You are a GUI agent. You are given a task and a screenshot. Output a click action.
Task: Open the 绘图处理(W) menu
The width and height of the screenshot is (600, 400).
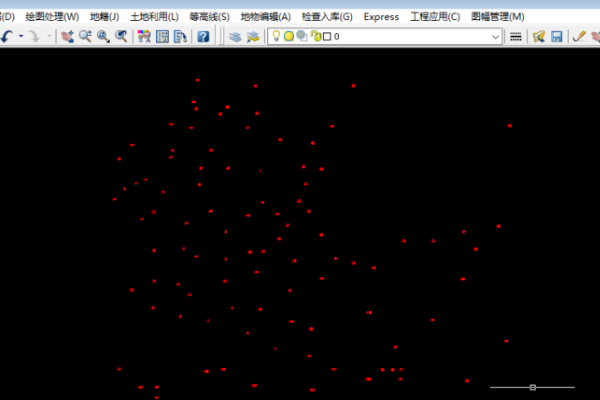point(52,17)
